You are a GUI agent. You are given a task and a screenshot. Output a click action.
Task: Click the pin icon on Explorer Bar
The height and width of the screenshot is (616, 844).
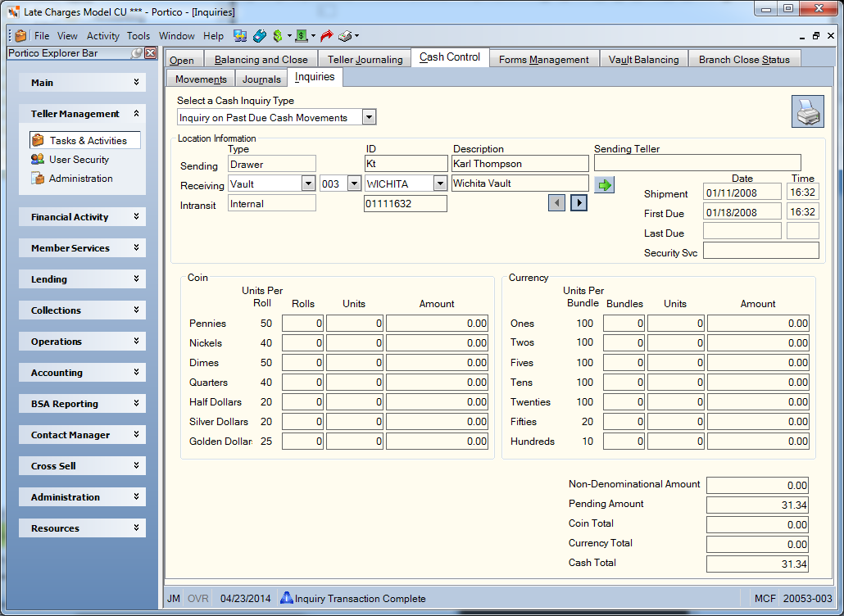coord(138,52)
